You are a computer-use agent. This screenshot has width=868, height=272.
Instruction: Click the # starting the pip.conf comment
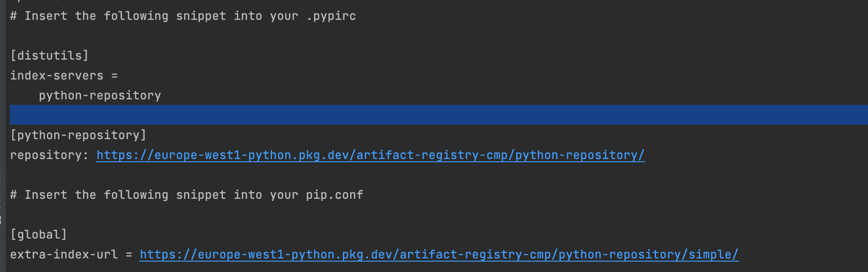[14, 195]
